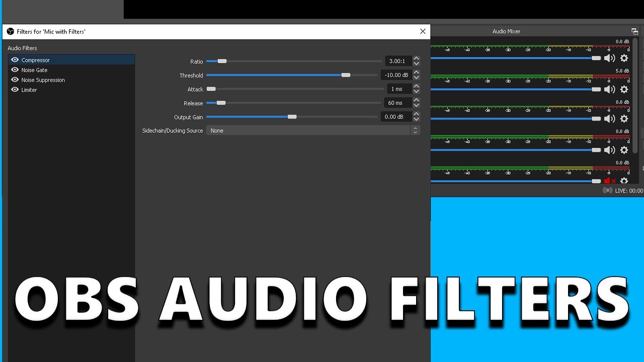644x362 pixels.
Task: Select the Noise Gate filter
Action: 71,70
